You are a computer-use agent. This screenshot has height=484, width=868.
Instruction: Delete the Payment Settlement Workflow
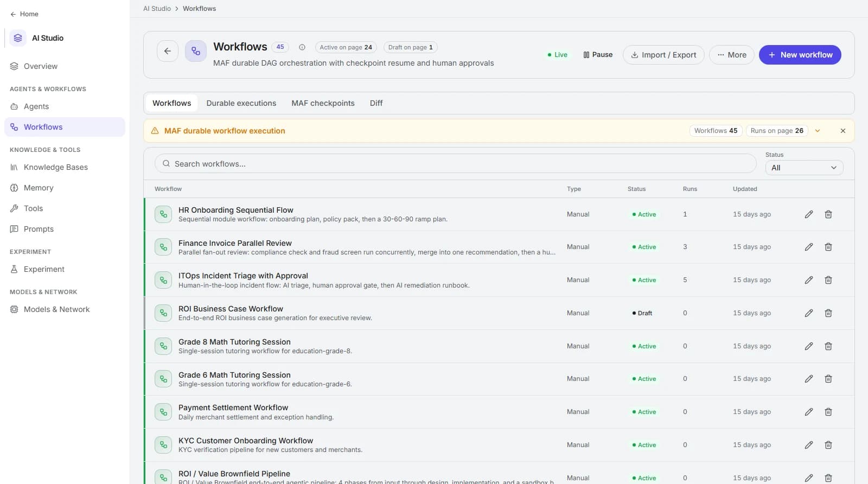828,412
